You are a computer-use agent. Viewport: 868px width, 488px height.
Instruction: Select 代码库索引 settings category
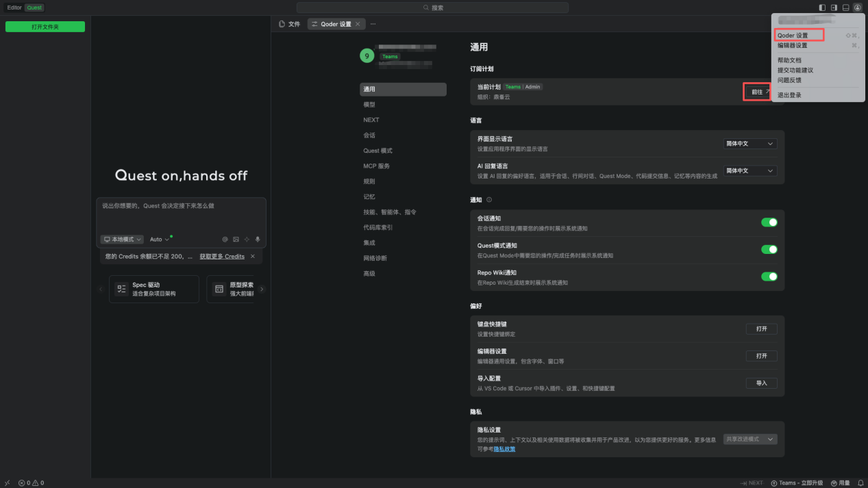click(x=403, y=227)
